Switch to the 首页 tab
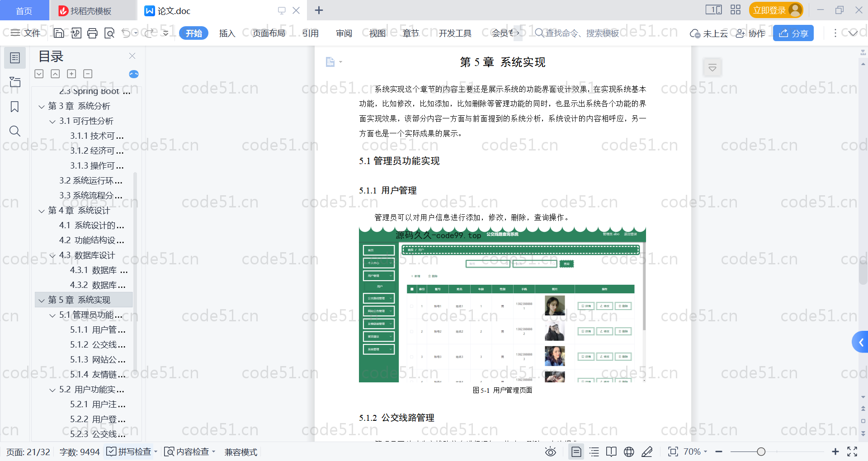The image size is (868, 461). (x=24, y=10)
